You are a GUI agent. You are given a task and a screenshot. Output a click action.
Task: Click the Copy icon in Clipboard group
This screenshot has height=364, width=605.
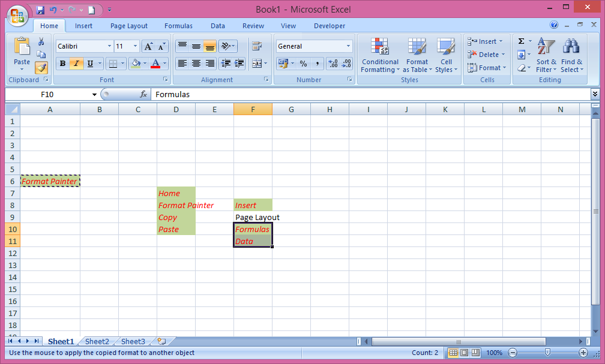point(41,55)
